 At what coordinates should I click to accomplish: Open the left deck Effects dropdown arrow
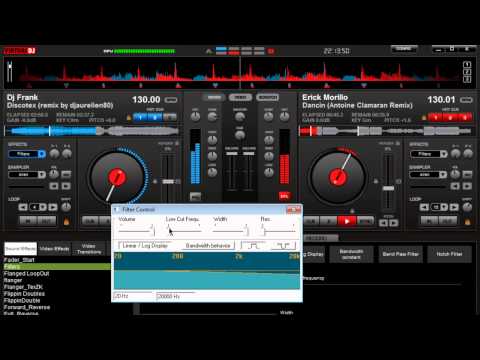[42, 154]
